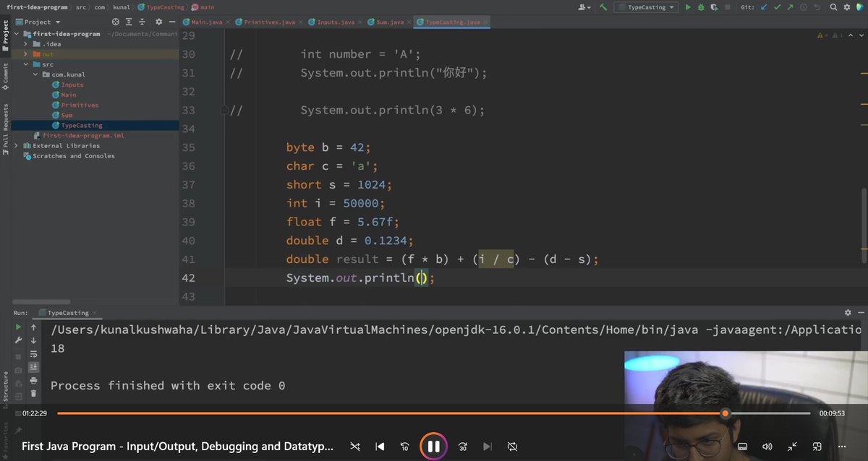Image resolution: width=868 pixels, height=461 pixels.
Task: Open the Sum class in tree
Action: [x=66, y=115]
